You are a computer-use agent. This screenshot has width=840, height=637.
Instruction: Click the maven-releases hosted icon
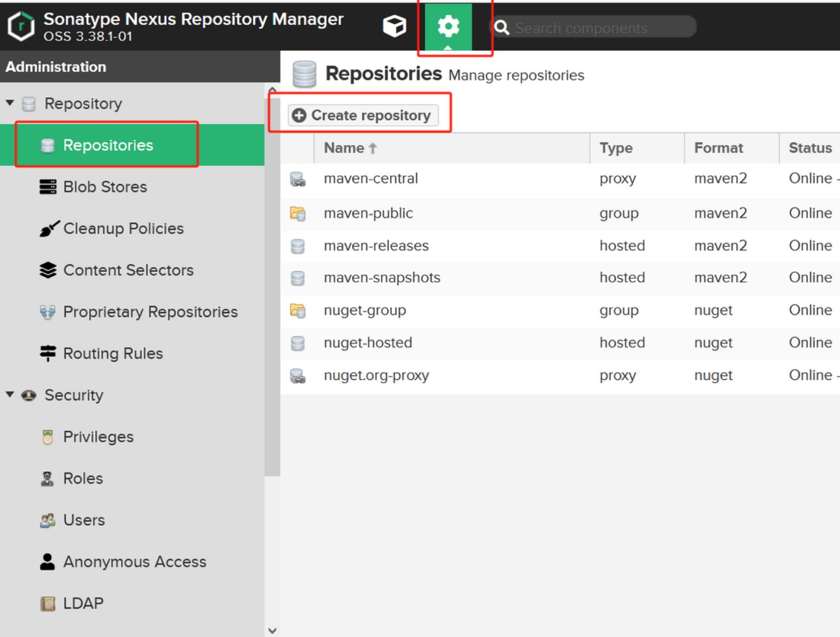click(298, 246)
